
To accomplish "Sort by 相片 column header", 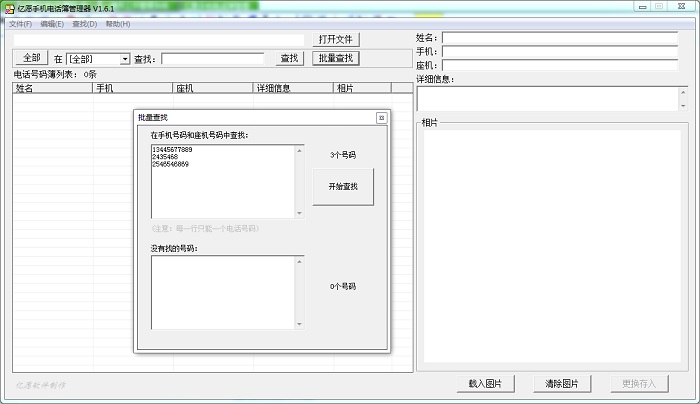I will click(x=362, y=88).
